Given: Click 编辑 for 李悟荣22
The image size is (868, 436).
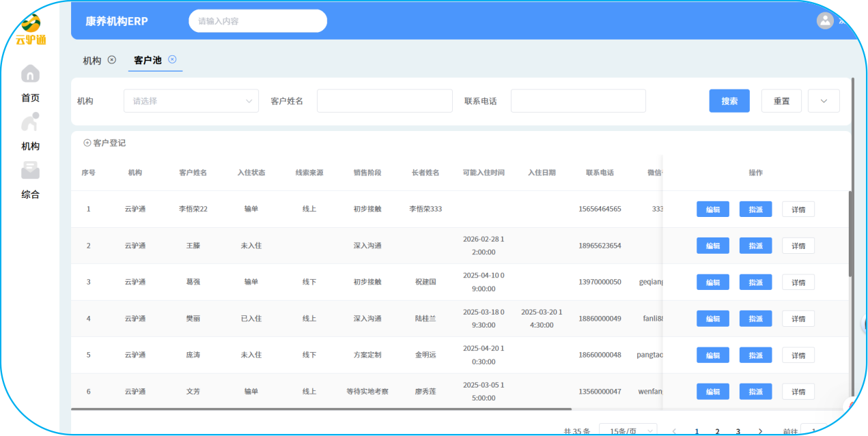Looking at the screenshot, I should (x=713, y=209).
